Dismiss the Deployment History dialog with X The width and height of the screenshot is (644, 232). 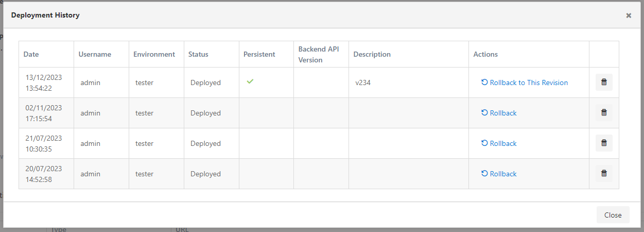tap(629, 15)
